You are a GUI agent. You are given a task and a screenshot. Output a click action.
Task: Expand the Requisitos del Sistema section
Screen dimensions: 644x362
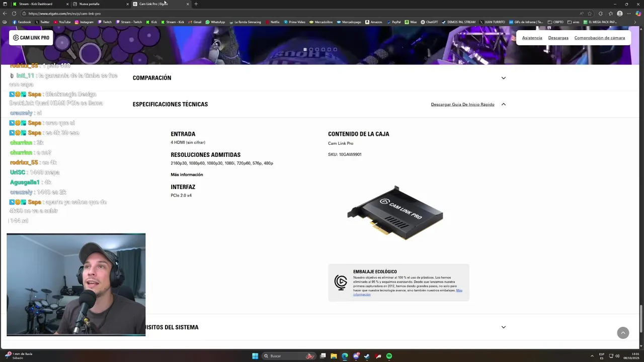tap(503, 327)
